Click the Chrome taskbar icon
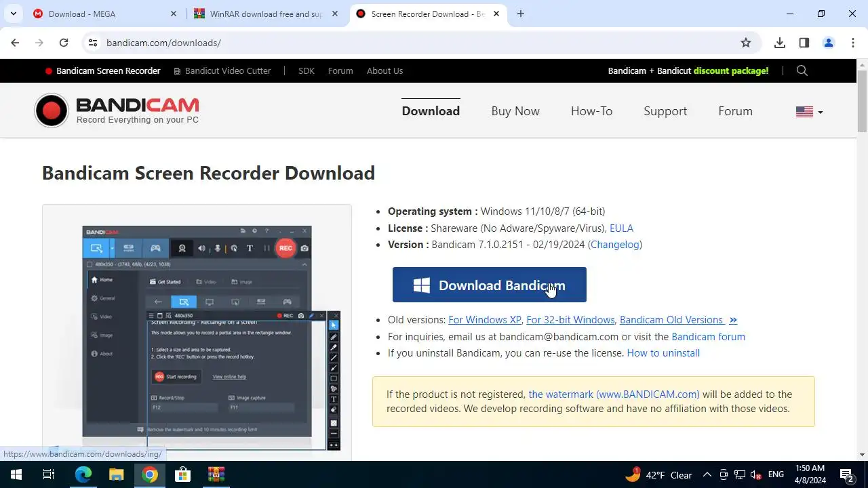Screen dimensions: 868x488 [150, 474]
